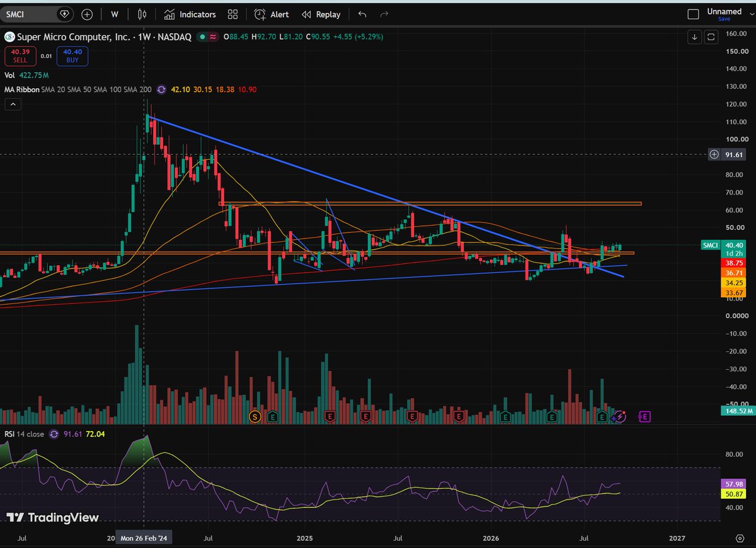Start bar Replay mode
756x548 pixels.
coord(321,14)
